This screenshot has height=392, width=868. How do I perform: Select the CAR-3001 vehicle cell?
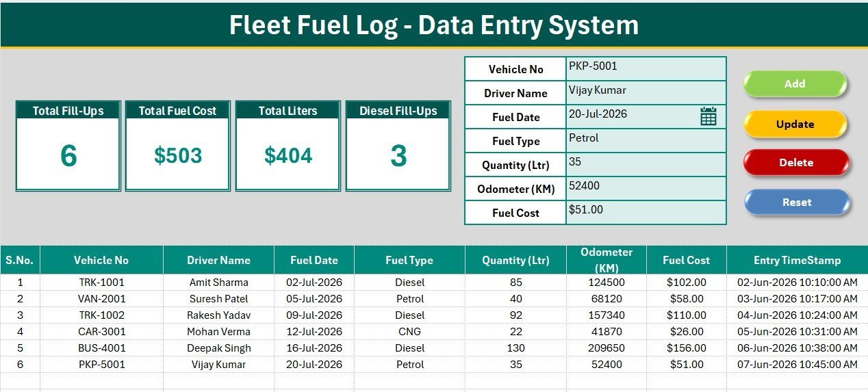(101, 331)
